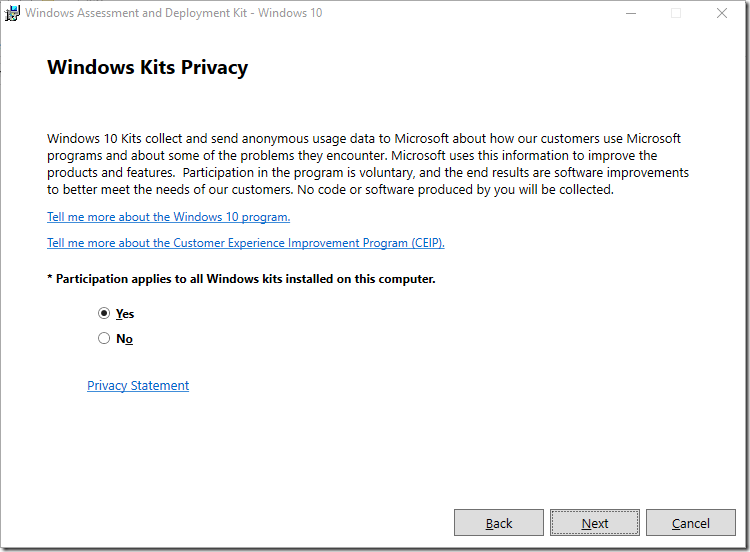The image size is (750, 552).
Task: Select the No radio button circle
Action: (x=104, y=339)
